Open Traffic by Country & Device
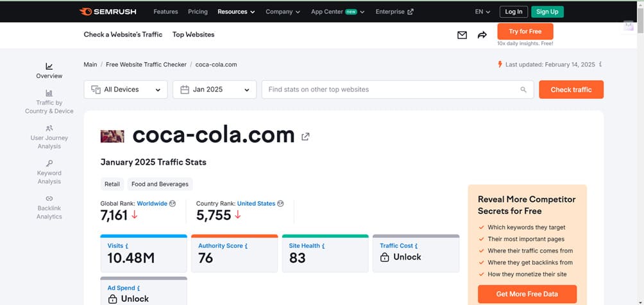Screen dimensions: 644x305 49,93
